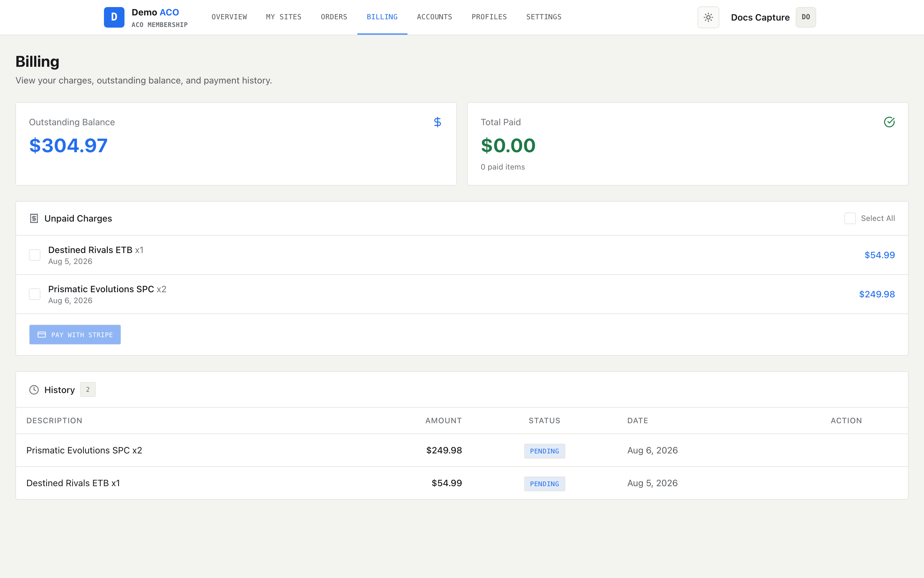Click the Aug 6, 2026 date in History

[x=653, y=450]
